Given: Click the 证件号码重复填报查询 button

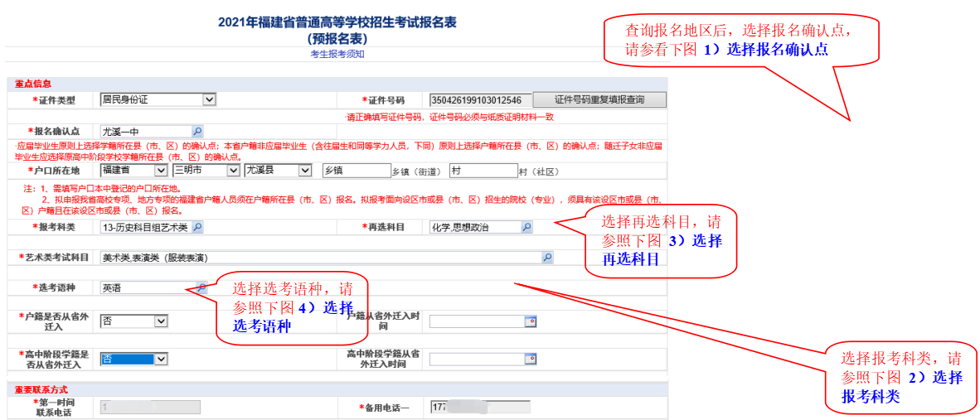Looking at the screenshot, I should [x=599, y=99].
